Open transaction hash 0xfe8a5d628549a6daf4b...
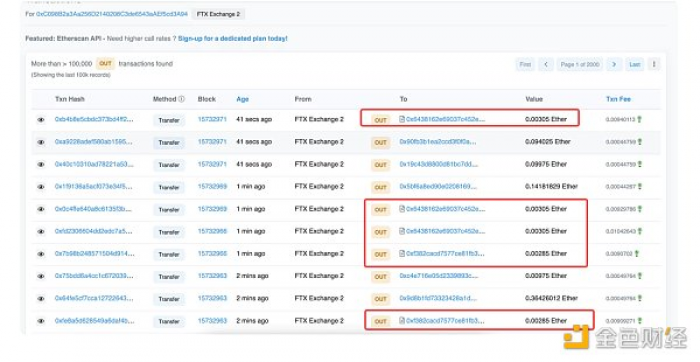 pyautogui.click(x=94, y=320)
